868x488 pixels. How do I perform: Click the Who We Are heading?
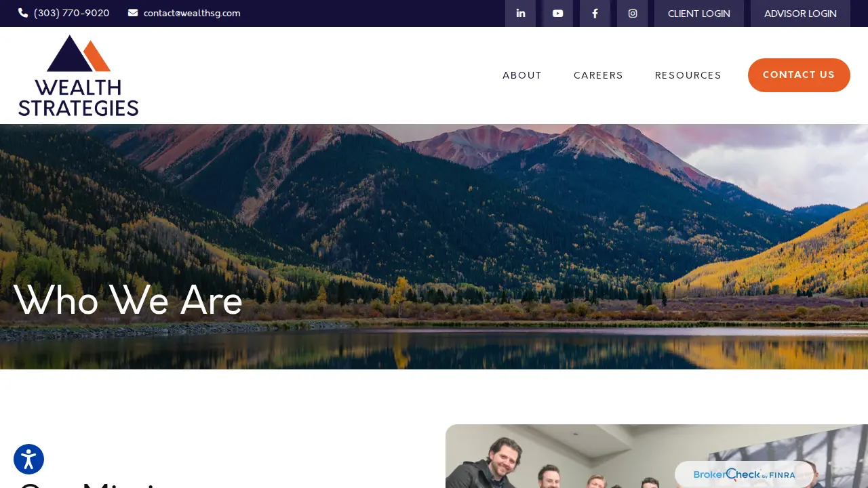click(127, 300)
